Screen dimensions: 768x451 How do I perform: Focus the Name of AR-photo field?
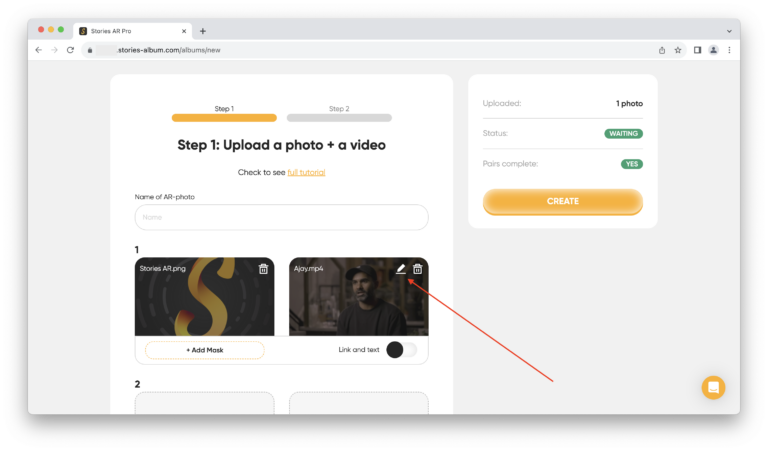coord(282,217)
